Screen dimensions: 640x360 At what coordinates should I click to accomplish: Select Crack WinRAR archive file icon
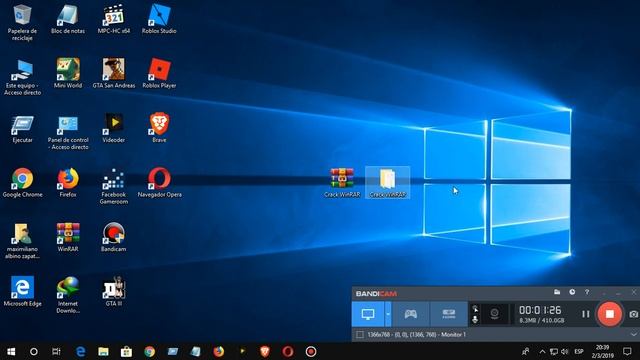click(x=342, y=183)
